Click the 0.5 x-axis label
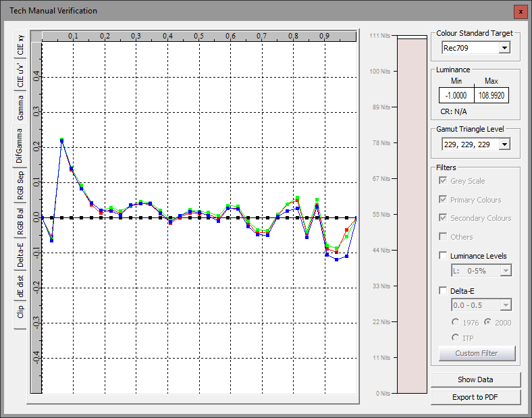 click(198, 36)
